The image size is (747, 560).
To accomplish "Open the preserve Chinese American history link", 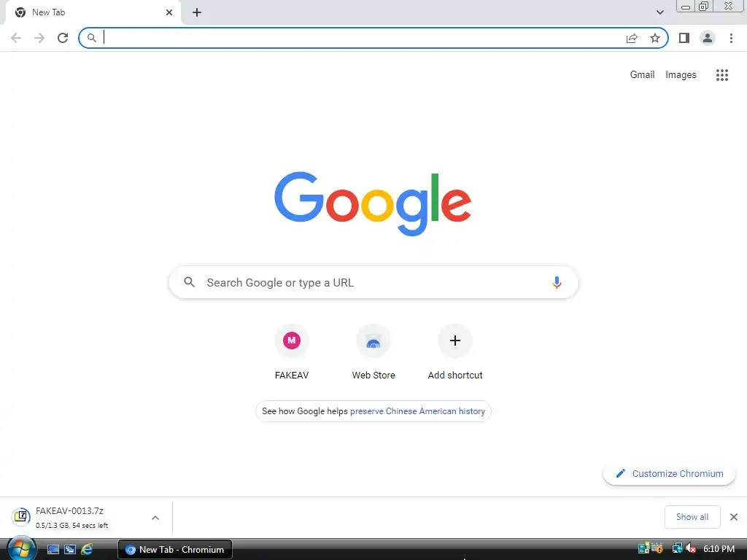I will click(x=417, y=411).
